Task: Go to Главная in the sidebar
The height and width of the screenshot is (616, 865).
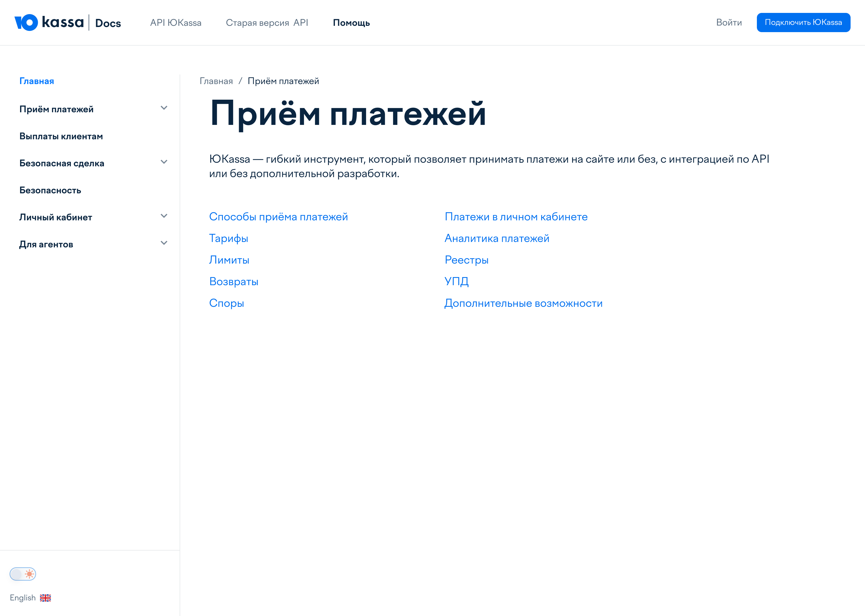Action: coord(37,81)
